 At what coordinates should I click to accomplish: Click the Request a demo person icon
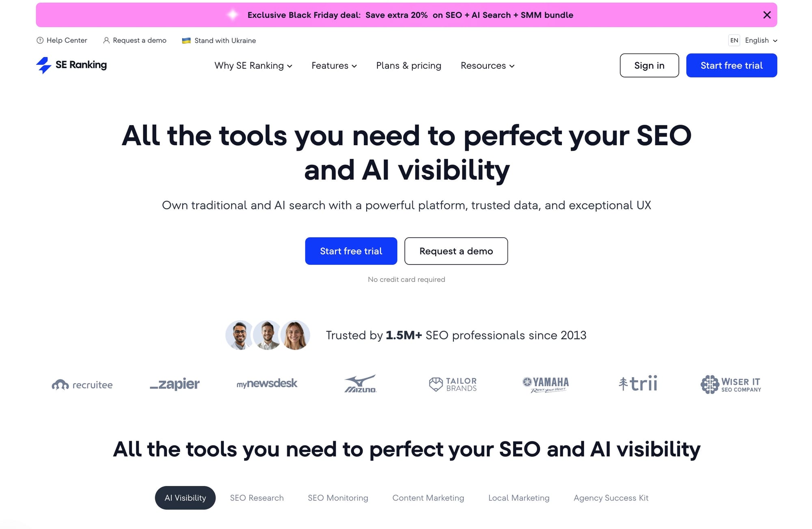coord(106,40)
